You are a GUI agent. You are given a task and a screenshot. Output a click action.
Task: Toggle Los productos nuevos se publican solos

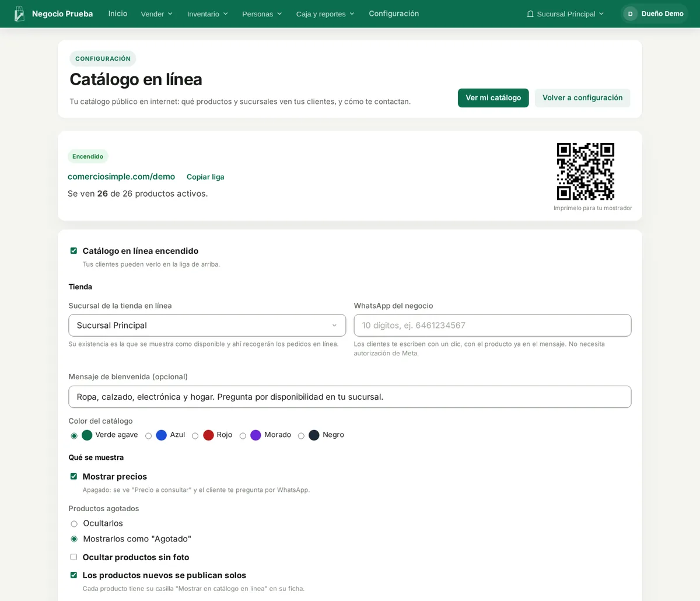(x=73, y=575)
